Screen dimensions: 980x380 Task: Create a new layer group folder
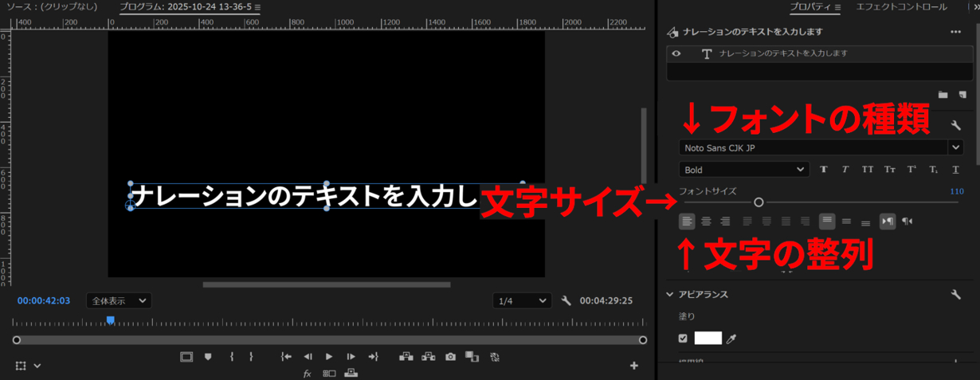coord(943,94)
